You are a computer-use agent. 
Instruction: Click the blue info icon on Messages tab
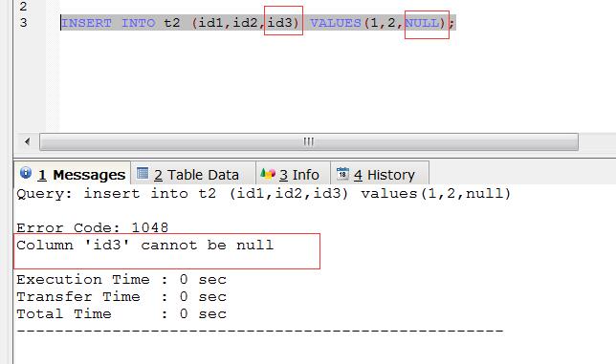coord(26,173)
